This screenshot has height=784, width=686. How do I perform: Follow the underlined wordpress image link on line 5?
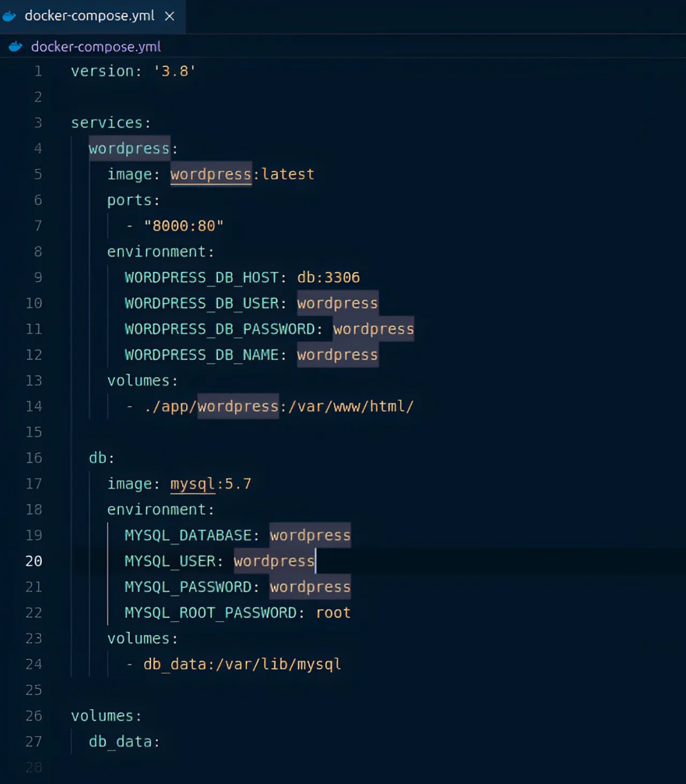[210, 174]
